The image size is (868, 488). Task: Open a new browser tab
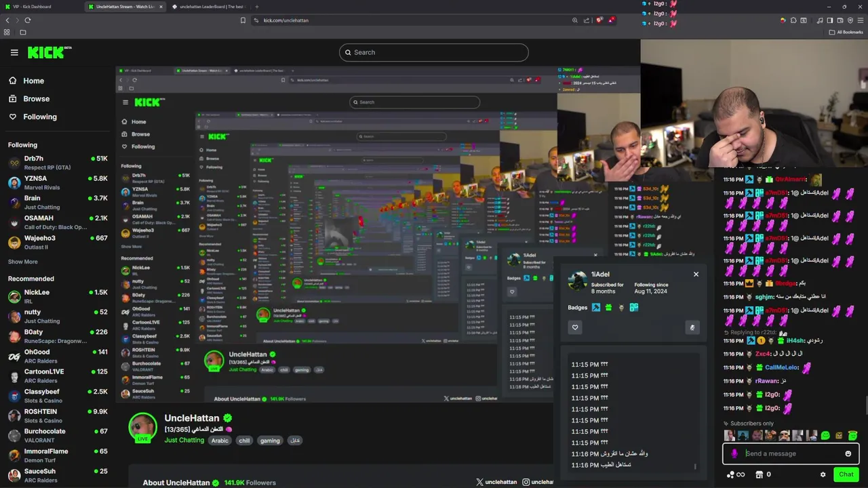[x=256, y=7]
